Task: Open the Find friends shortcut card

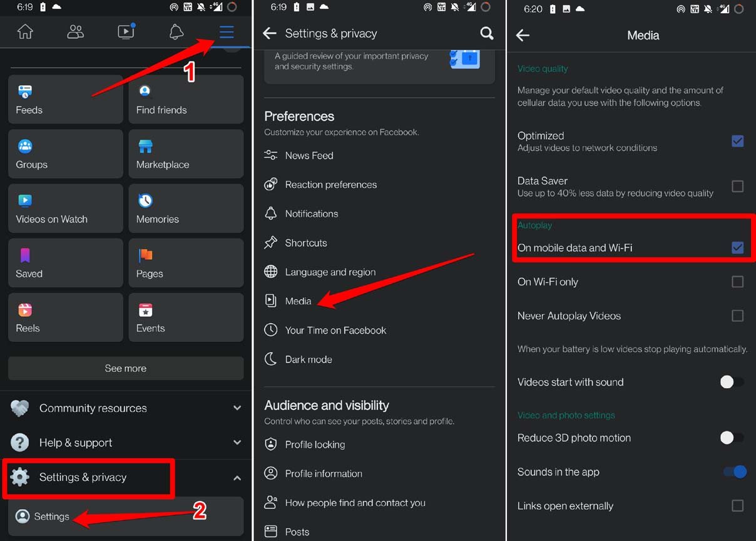Action: pos(186,99)
